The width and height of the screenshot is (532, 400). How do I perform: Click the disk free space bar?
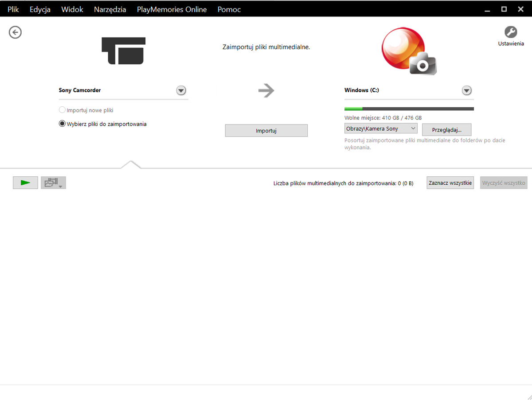[x=409, y=109]
